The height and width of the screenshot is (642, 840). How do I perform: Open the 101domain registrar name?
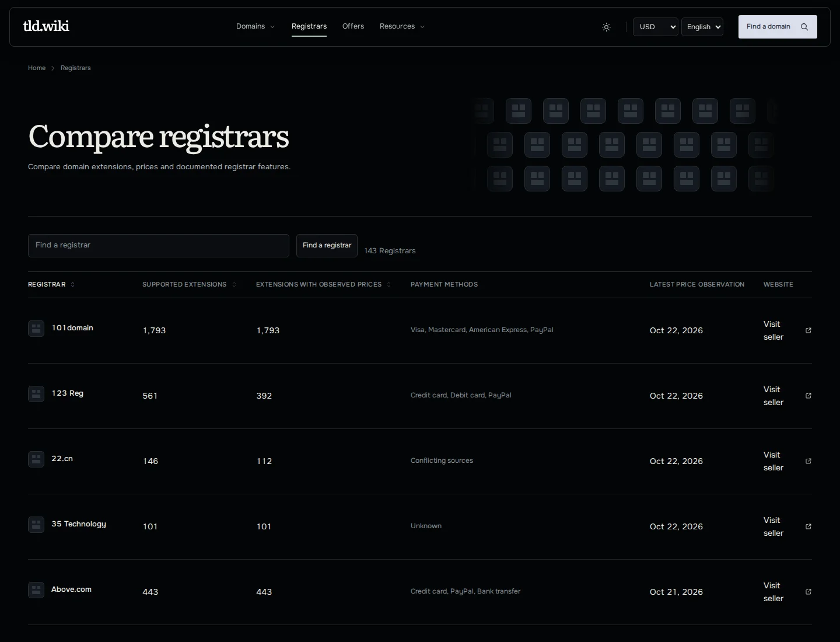72,328
